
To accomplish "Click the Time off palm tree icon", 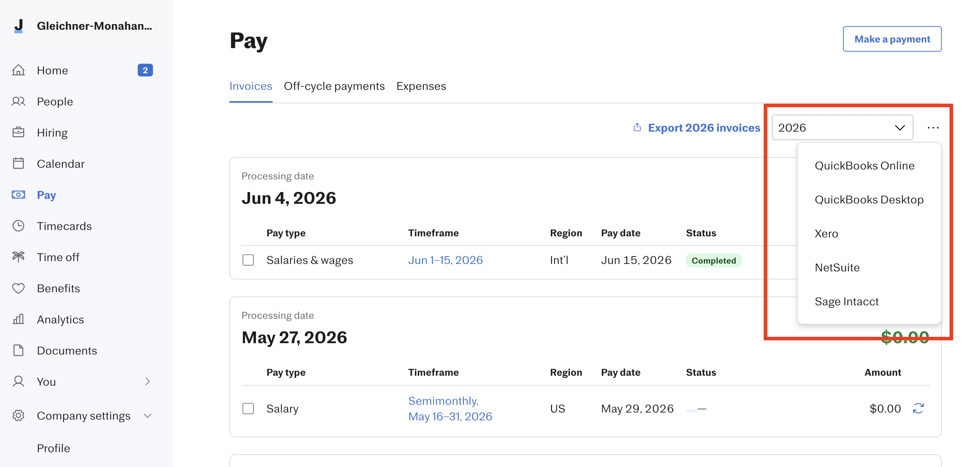I will pos(18,257).
